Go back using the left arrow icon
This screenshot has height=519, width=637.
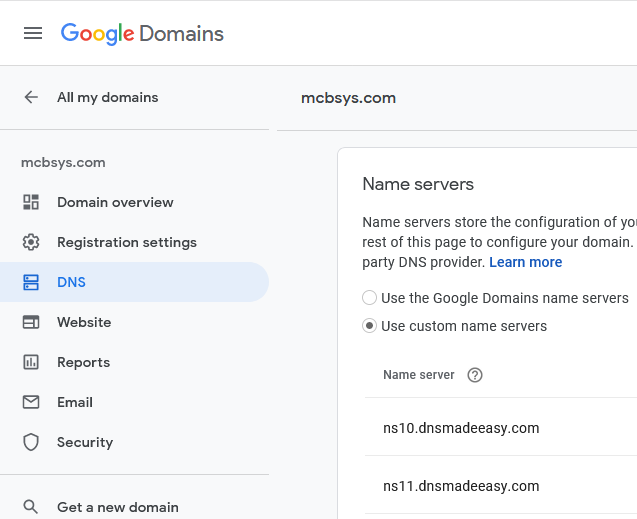point(31,97)
